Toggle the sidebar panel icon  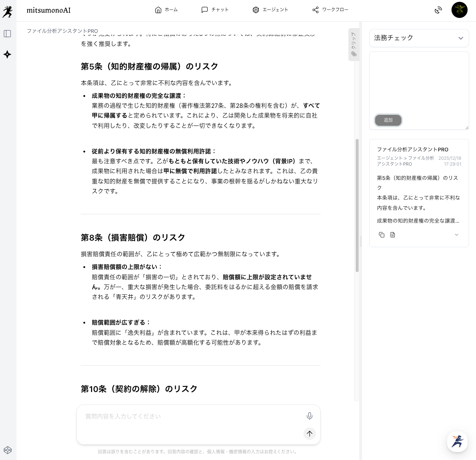click(x=7, y=34)
